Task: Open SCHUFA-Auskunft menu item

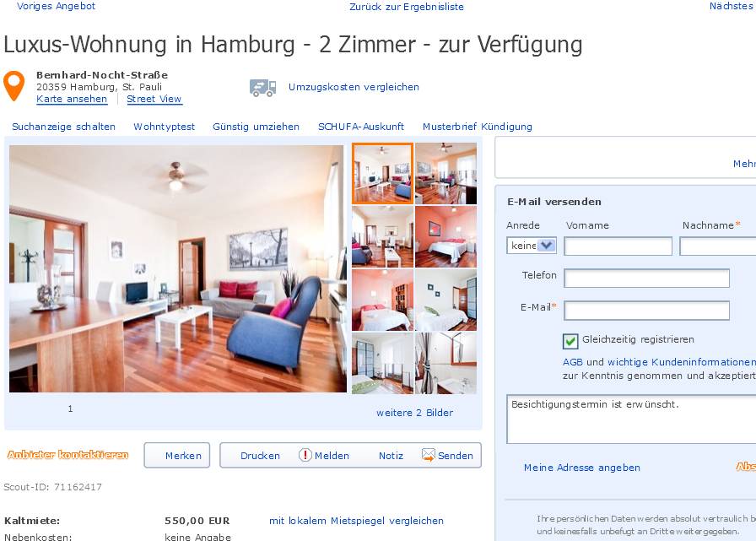Action: [361, 127]
